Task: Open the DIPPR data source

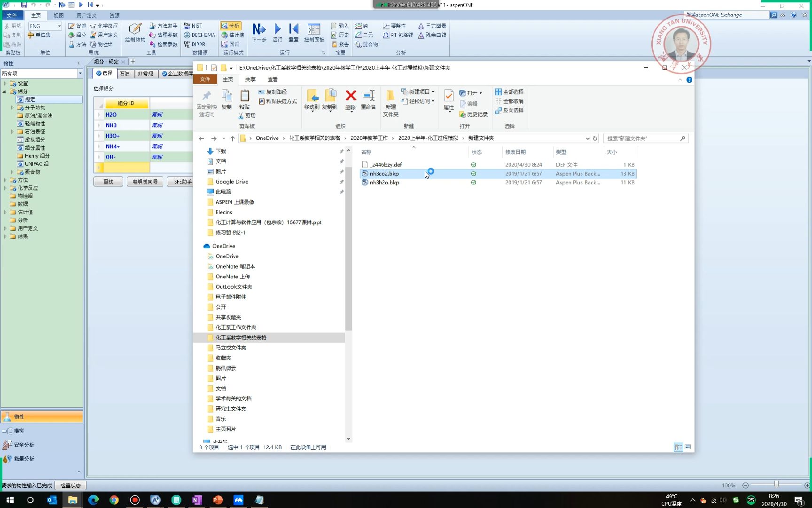Action: click(195, 44)
